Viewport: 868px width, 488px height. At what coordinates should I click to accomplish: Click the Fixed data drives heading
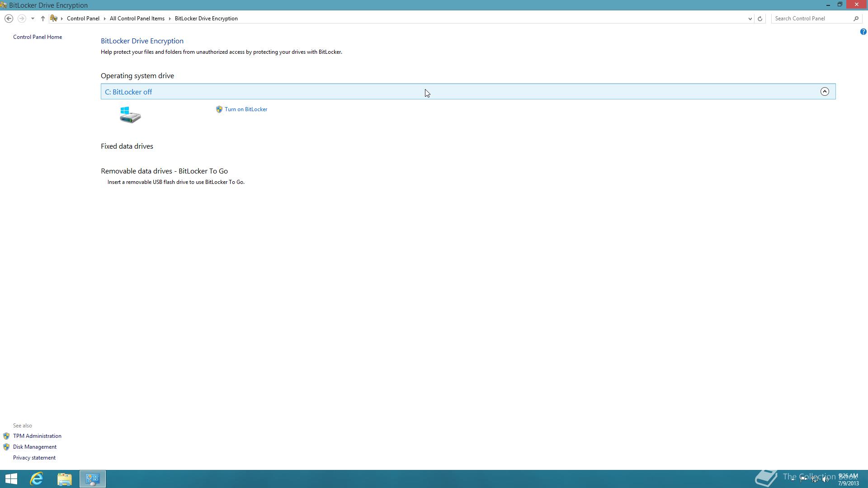pos(127,146)
